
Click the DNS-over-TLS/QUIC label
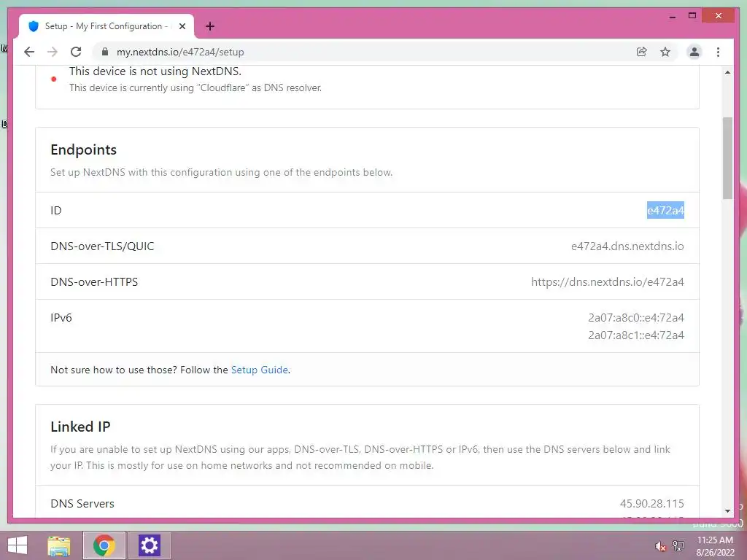(x=102, y=246)
